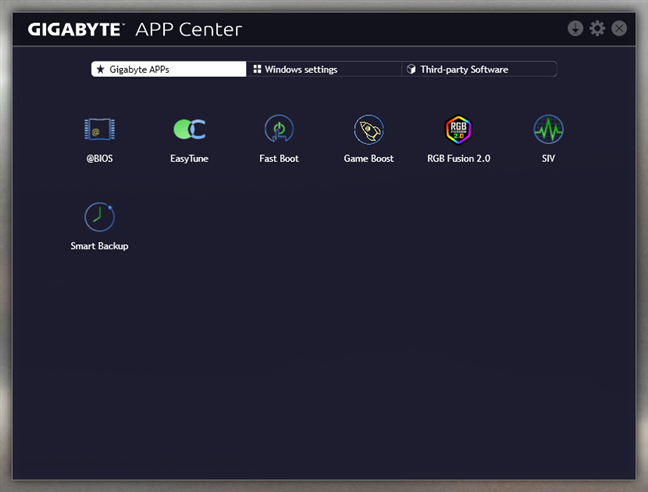This screenshot has width=648, height=492.
Task: Click the "EasyTune" label text
Action: (189, 159)
